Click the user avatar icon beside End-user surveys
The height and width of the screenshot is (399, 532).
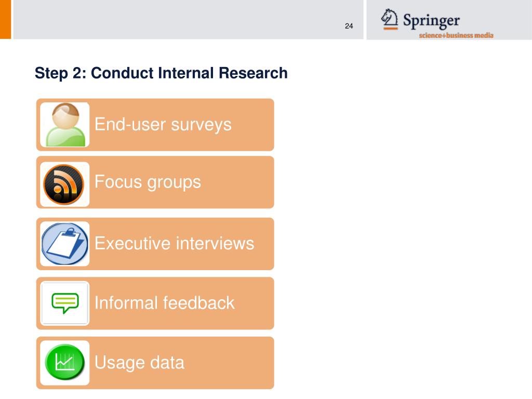tap(65, 125)
